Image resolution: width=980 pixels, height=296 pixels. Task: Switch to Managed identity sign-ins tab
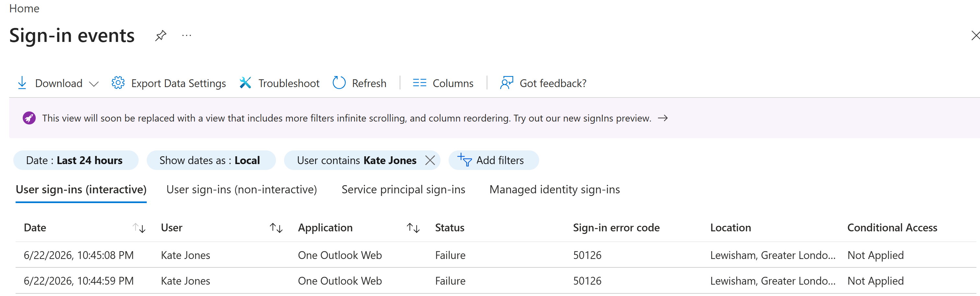pyautogui.click(x=554, y=190)
